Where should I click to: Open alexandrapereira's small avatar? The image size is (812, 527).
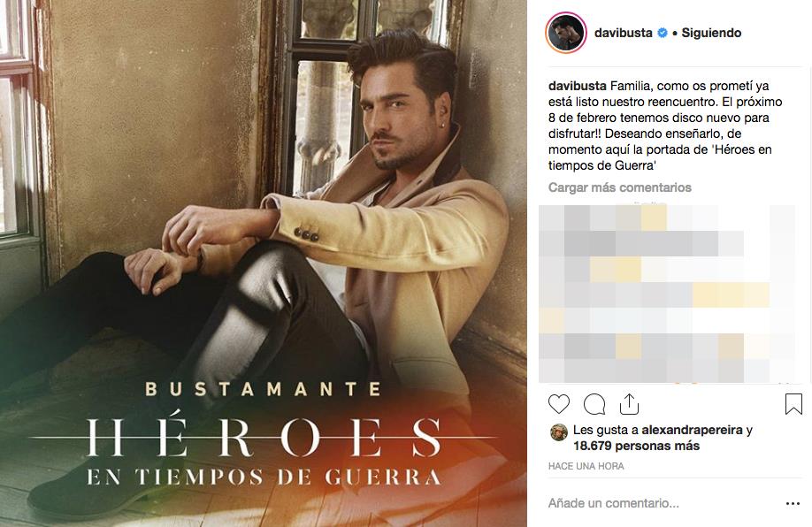[x=559, y=432]
